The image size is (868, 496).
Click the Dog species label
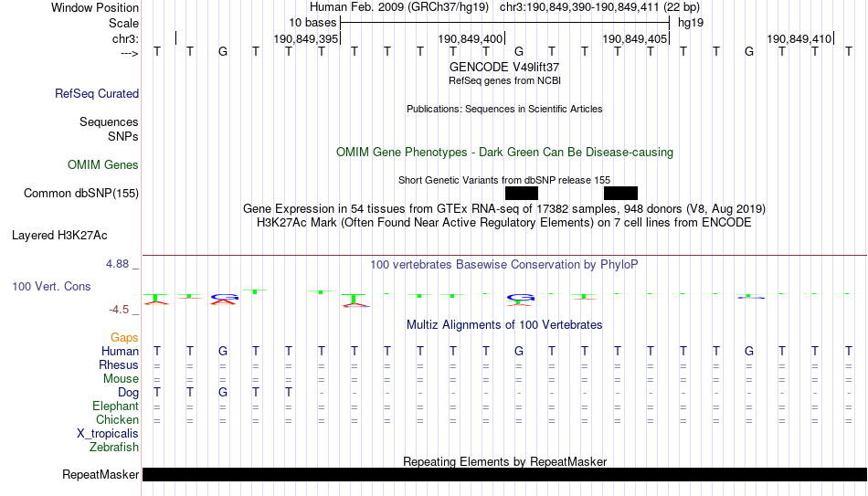(129, 393)
